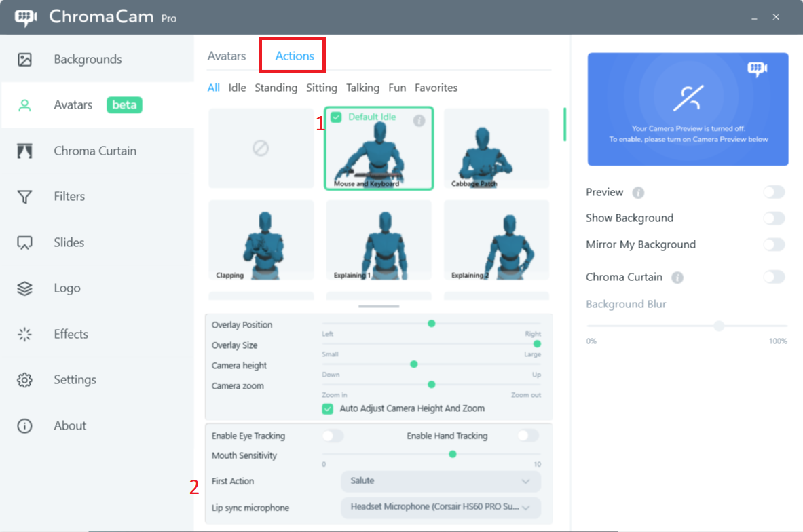Screen dimensions: 803x532
Task: Open the Logo panel
Action: (67, 288)
